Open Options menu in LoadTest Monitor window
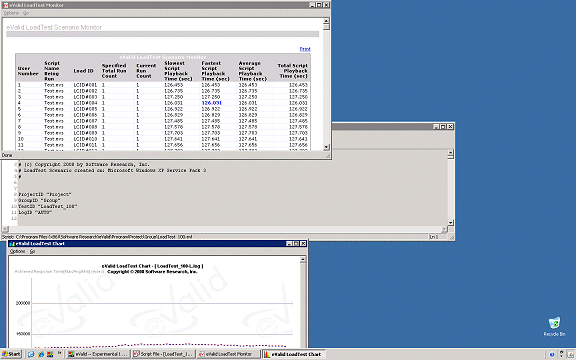 (11, 13)
